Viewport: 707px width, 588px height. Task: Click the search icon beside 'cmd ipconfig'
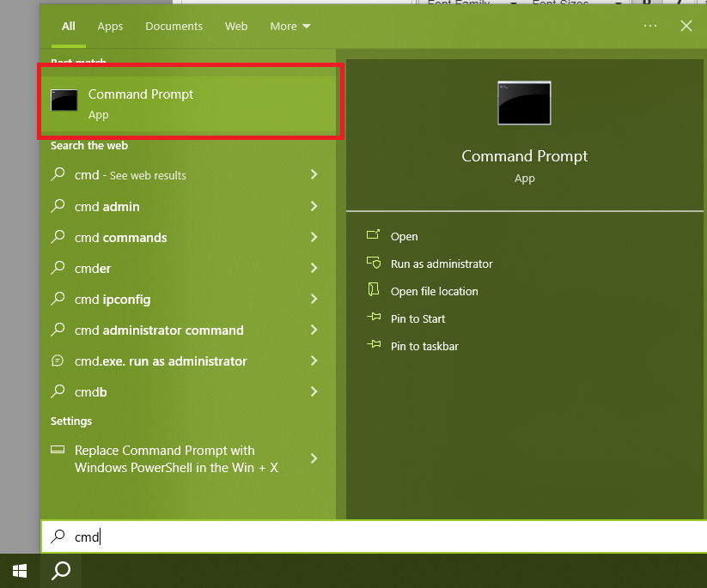point(58,298)
